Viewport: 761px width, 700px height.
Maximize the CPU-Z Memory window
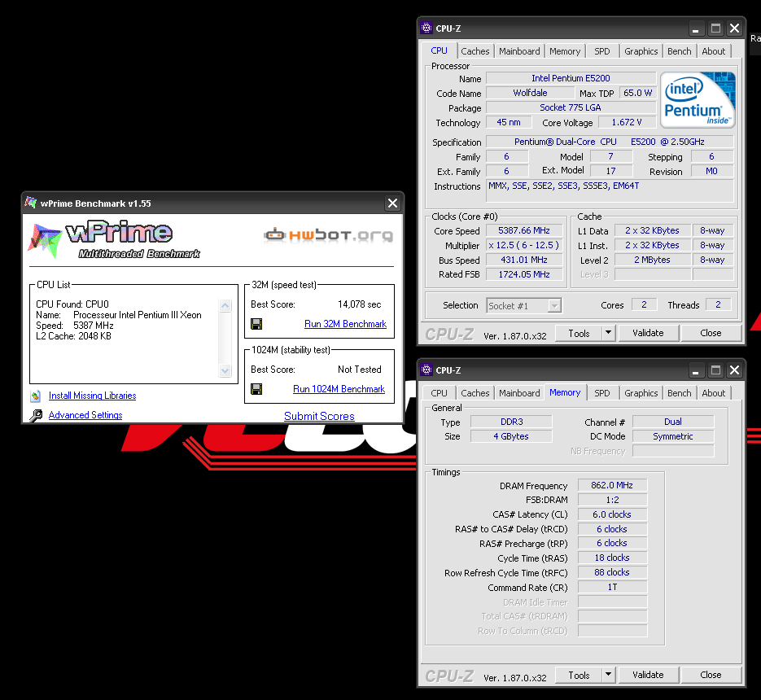point(715,370)
